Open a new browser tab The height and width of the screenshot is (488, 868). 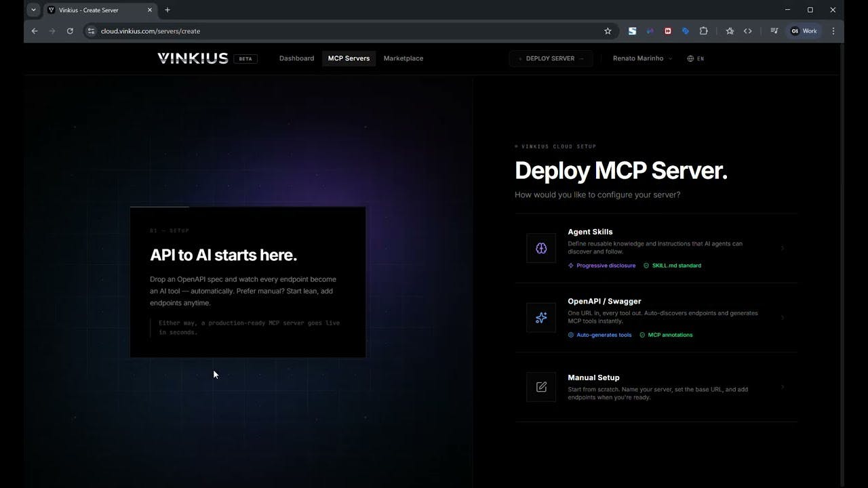(x=167, y=10)
